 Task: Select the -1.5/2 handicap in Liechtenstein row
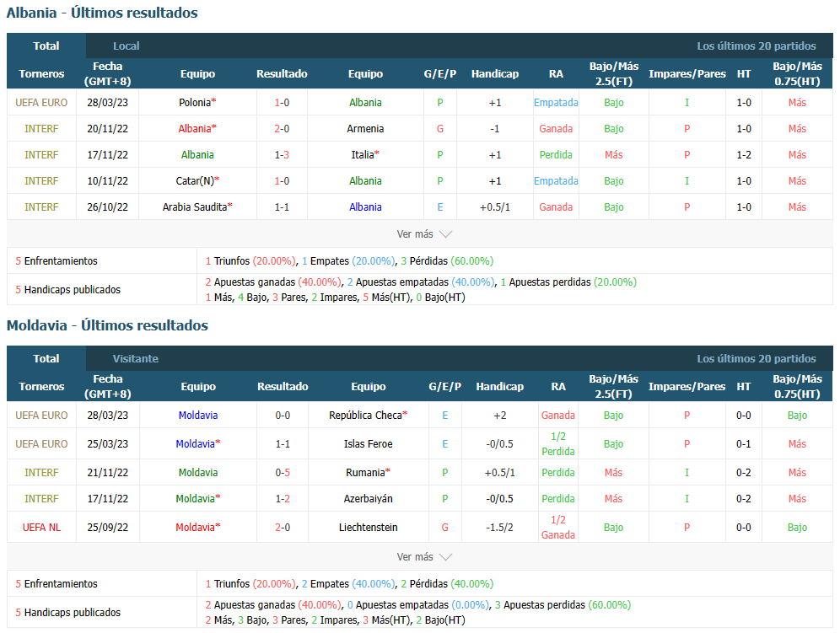coord(499,528)
